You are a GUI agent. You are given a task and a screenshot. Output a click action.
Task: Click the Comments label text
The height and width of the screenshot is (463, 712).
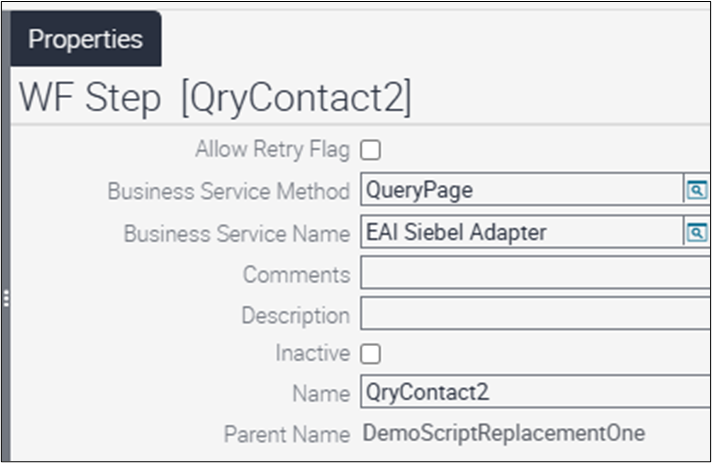tap(296, 274)
